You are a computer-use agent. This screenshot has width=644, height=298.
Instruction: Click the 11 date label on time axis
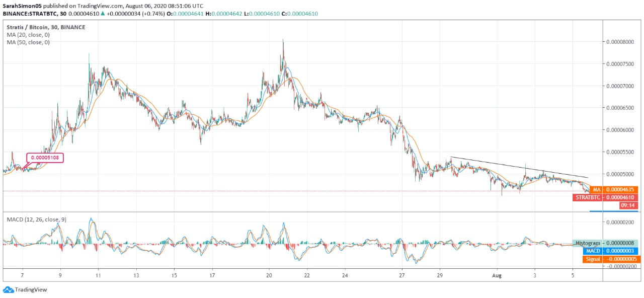98,276
